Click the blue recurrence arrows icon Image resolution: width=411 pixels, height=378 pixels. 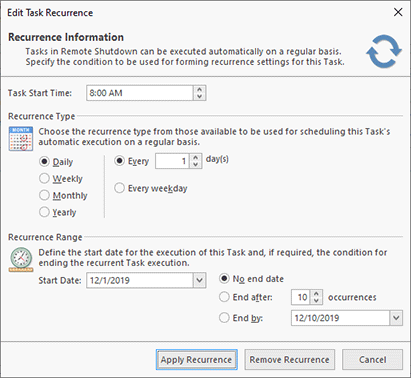[x=384, y=51]
